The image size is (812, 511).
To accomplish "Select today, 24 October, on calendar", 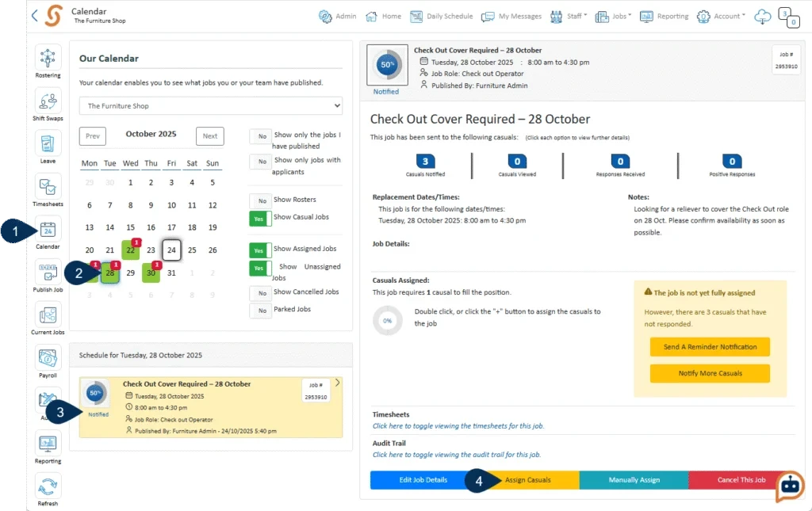I will click(x=171, y=250).
